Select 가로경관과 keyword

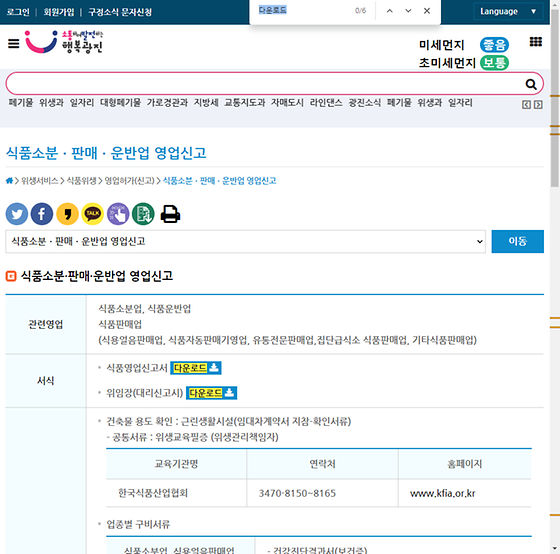(x=167, y=103)
